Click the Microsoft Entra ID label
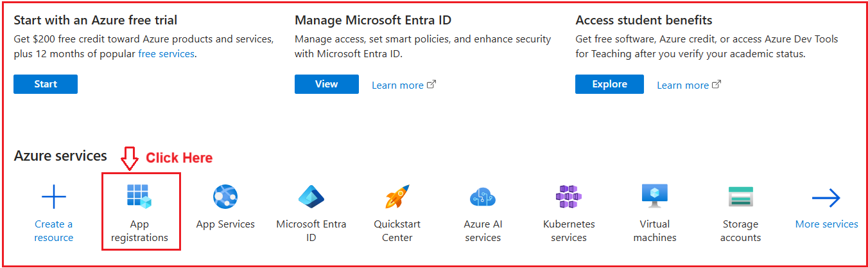868x268 pixels. [311, 231]
